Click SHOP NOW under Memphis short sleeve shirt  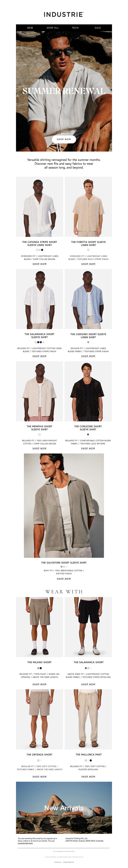pos(40,448)
